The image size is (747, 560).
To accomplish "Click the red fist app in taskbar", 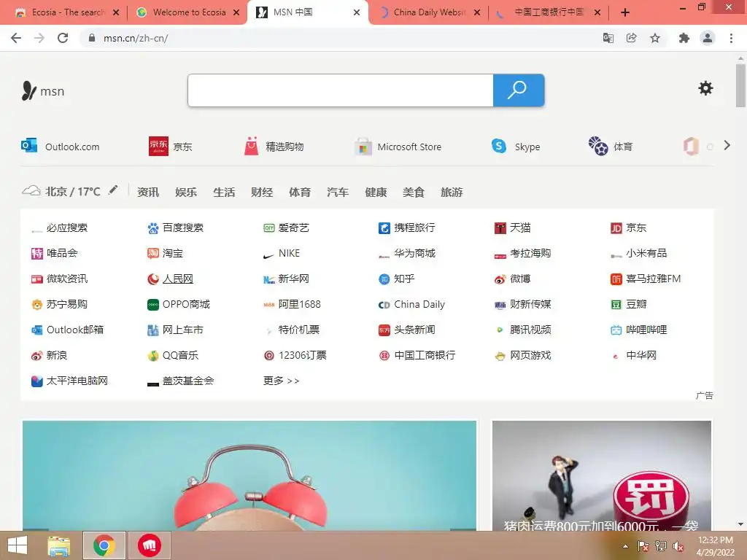I will (150, 545).
